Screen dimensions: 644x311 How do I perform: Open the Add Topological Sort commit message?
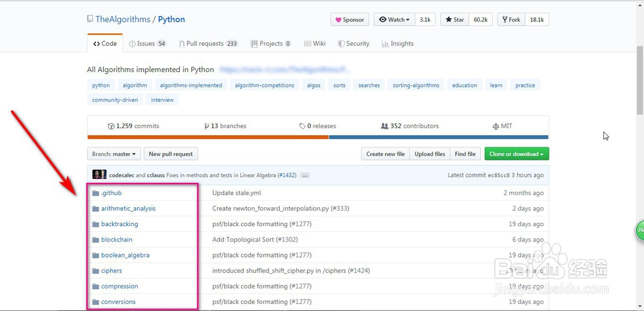(255, 240)
